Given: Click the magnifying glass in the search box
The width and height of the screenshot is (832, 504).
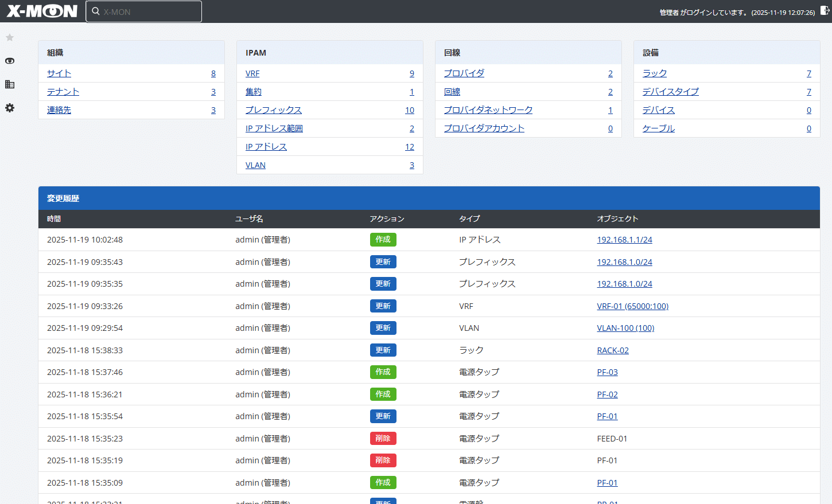Looking at the screenshot, I should click(95, 11).
